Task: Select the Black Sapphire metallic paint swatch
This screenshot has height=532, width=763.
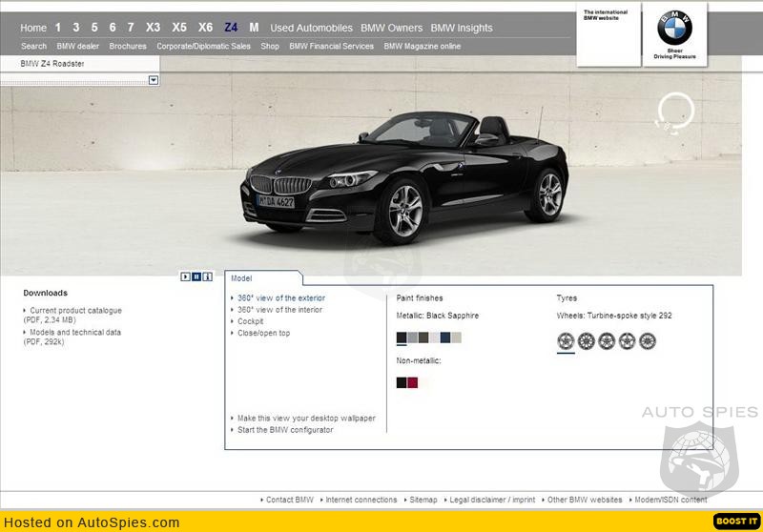Action: (x=402, y=338)
